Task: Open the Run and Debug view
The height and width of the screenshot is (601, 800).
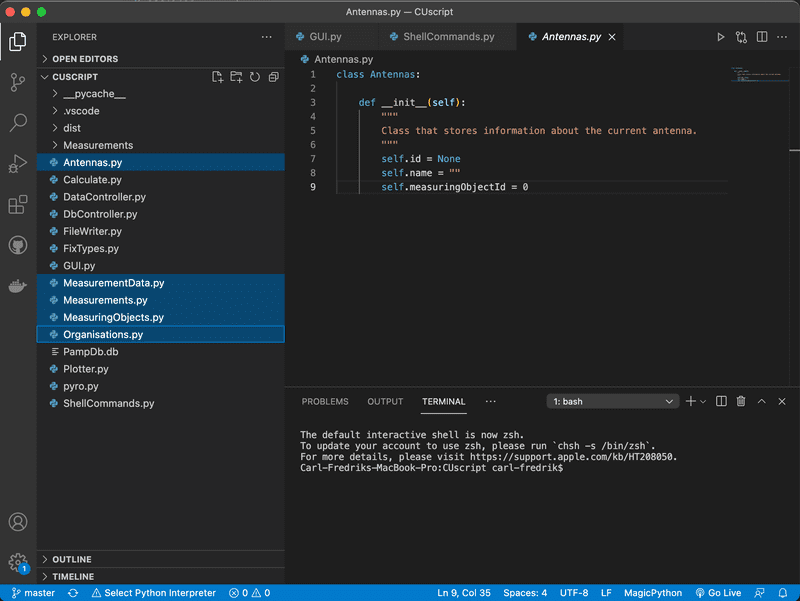Action: click(x=17, y=163)
